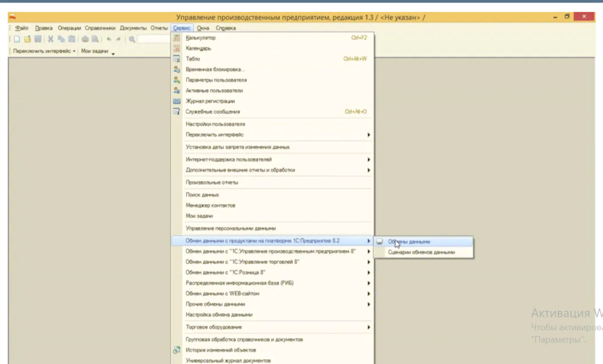
Task: Open the Окна menu
Action: click(203, 28)
